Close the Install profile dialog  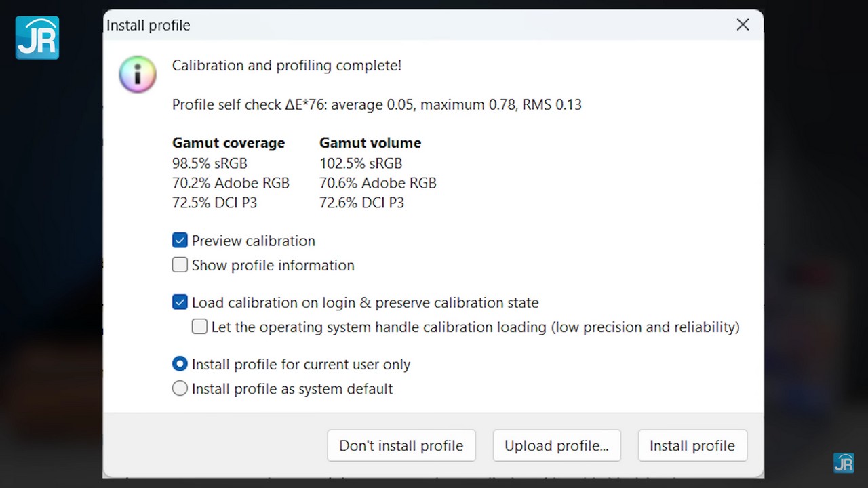(743, 25)
